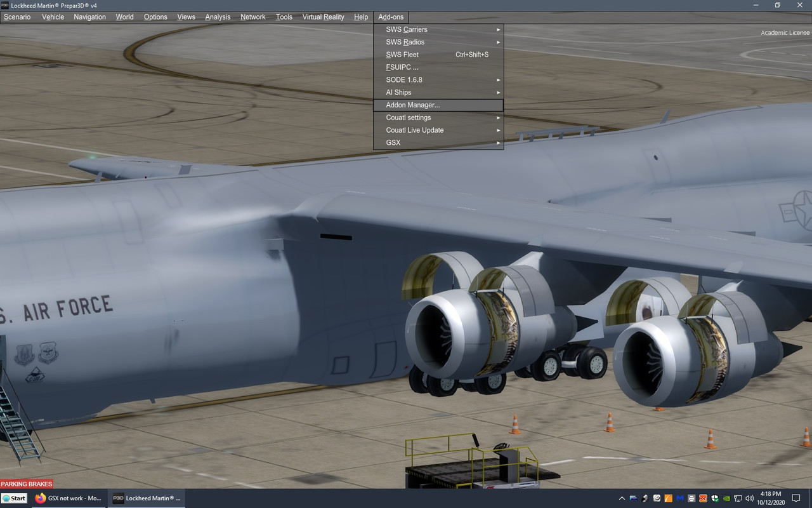Open the Vehicle menu

pyautogui.click(x=53, y=17)
